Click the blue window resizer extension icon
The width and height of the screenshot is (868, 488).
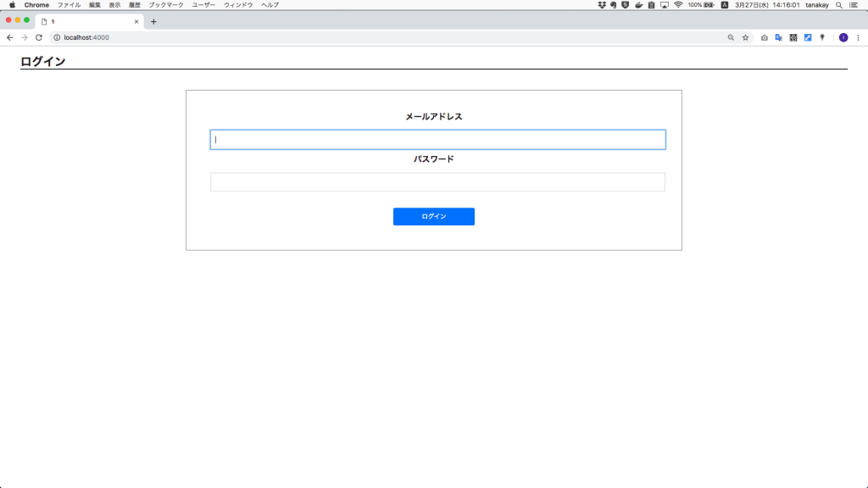pyautogui.click(x=806, y=37)
